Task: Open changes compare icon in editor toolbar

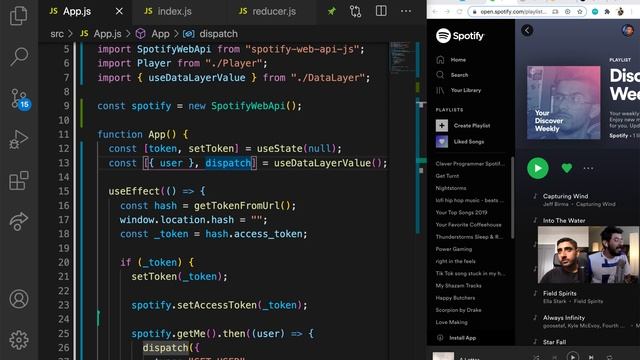Action: pyautogui.click(x=355, y=11)
